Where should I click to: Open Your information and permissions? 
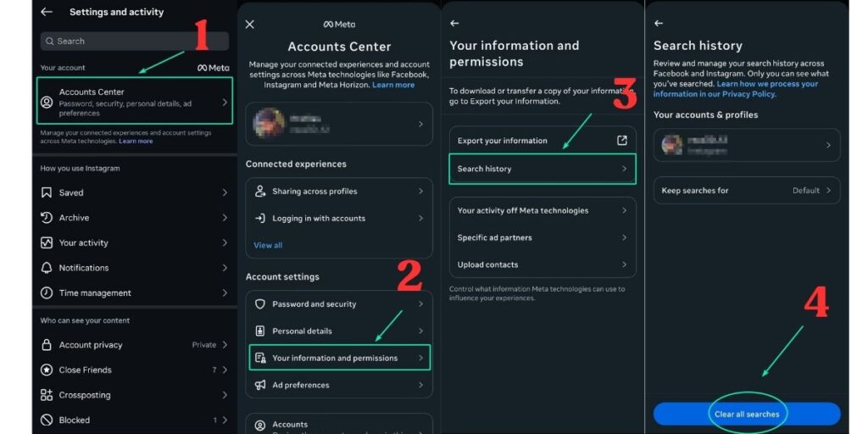(339, 358)
